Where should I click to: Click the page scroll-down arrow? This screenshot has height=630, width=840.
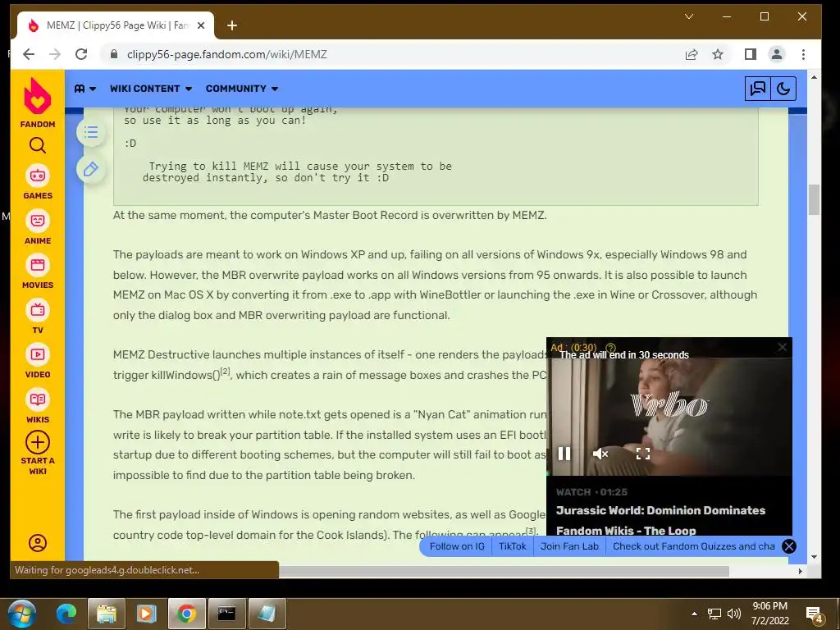tap(815, 557)
